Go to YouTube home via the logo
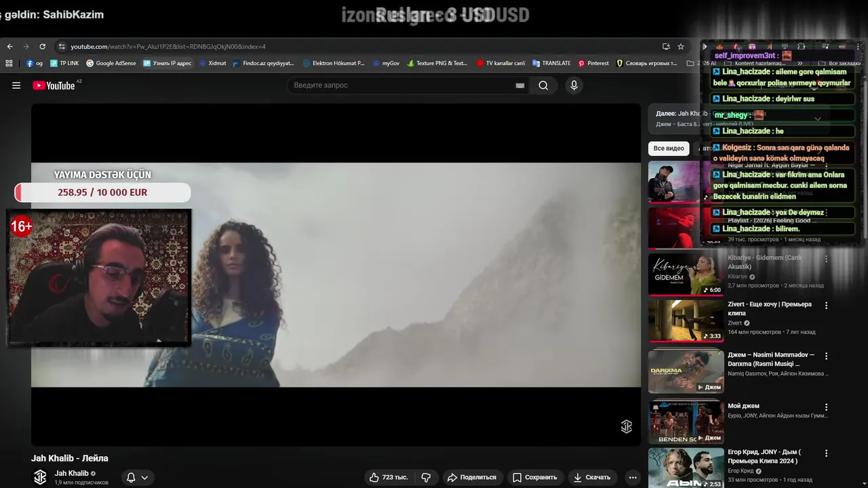 coord(54,85)
